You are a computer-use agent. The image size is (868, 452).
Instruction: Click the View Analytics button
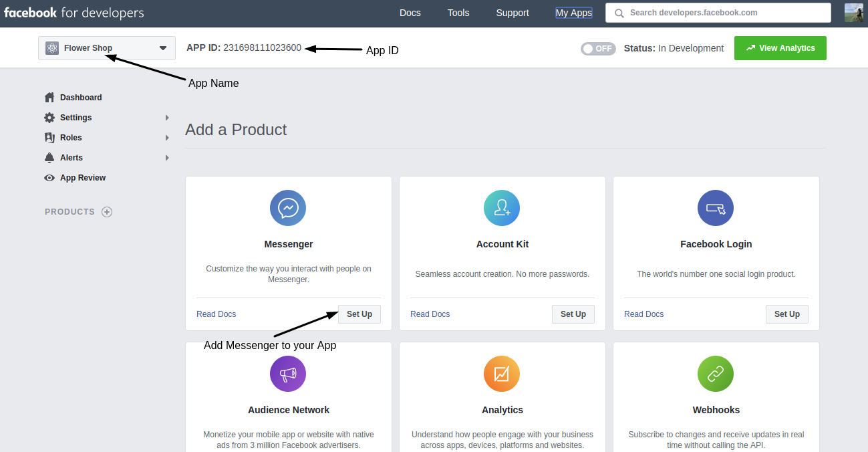click(780, 48)
